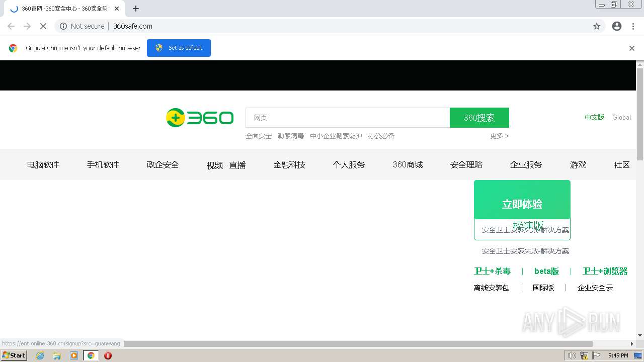The image size is (644, 362).
Task: Bookmark this page with star icon
Action: click(597, 26)
